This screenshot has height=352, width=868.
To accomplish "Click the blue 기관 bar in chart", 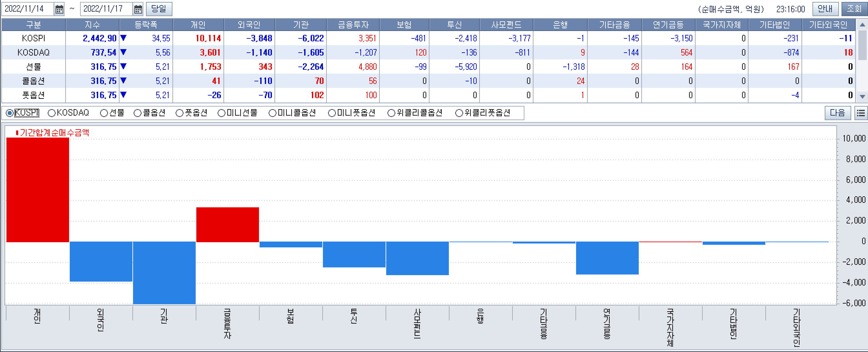I will (164, 273).
